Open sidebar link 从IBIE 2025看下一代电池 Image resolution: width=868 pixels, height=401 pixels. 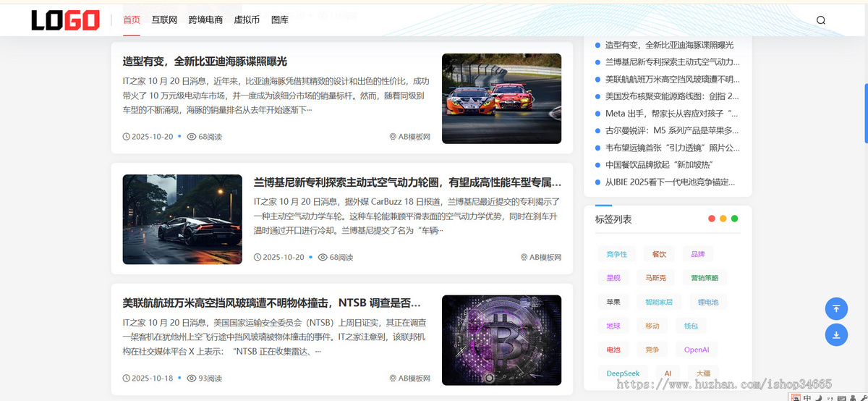pos(670,182)
